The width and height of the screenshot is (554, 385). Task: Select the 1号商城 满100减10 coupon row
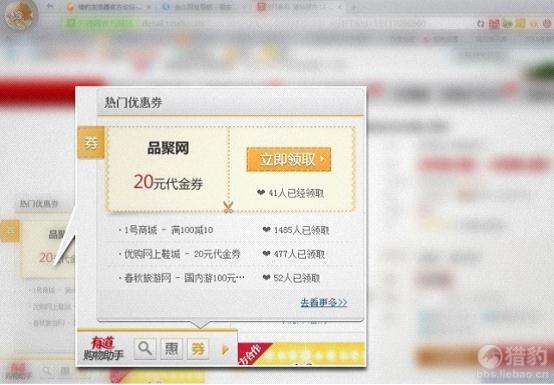click(224, 230)
